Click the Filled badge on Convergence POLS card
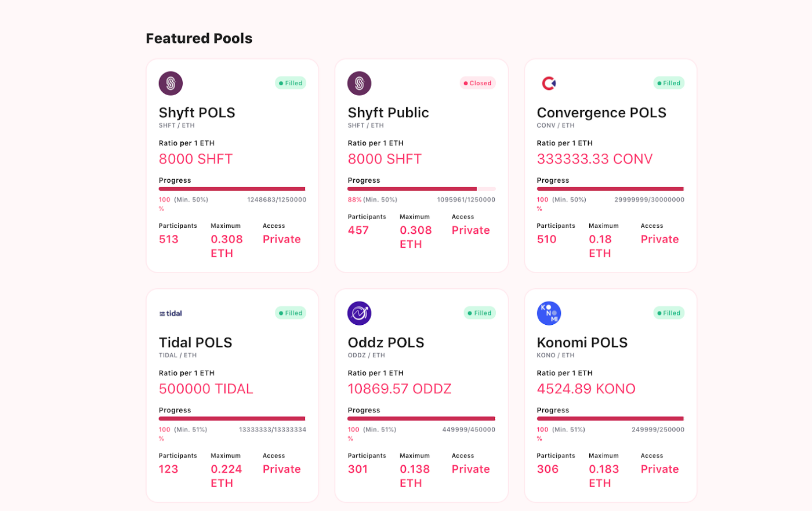Image resolution: width=812 pixels, height=511 pixels. [669, 83]
